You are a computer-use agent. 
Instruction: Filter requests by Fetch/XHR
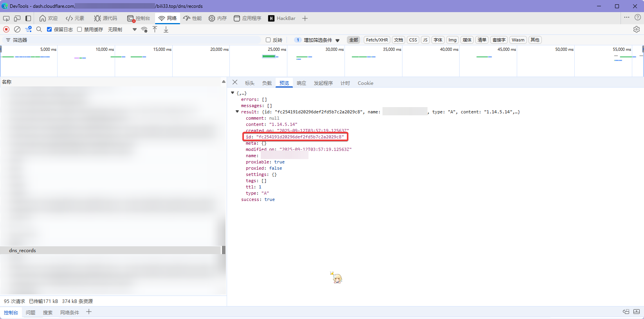[x=377, y=40]
